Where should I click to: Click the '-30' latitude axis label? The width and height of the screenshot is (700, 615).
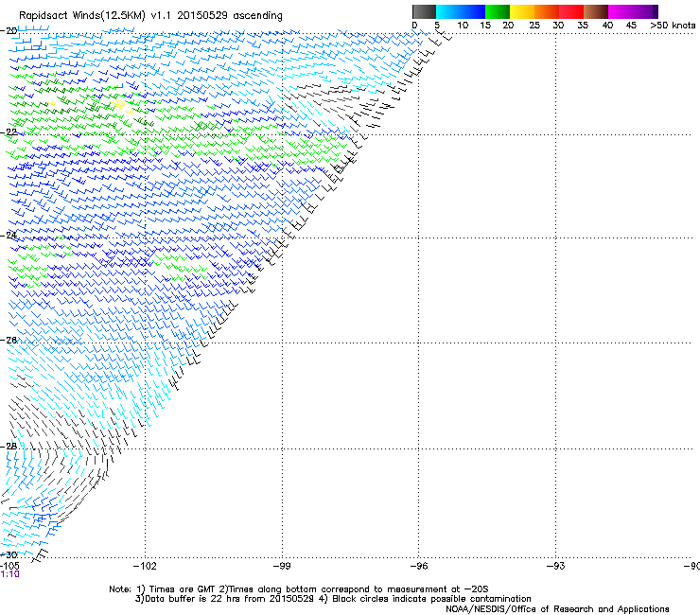coord(9,554)
